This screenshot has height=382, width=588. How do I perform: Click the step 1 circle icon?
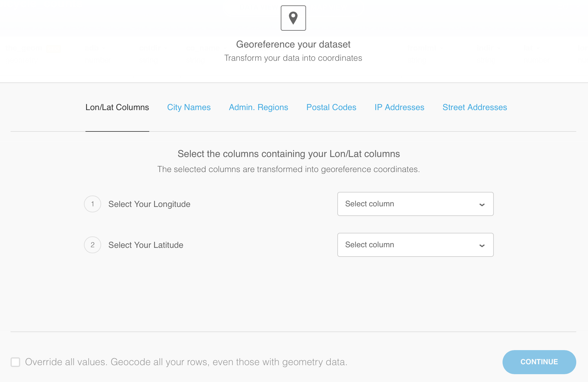92,204
